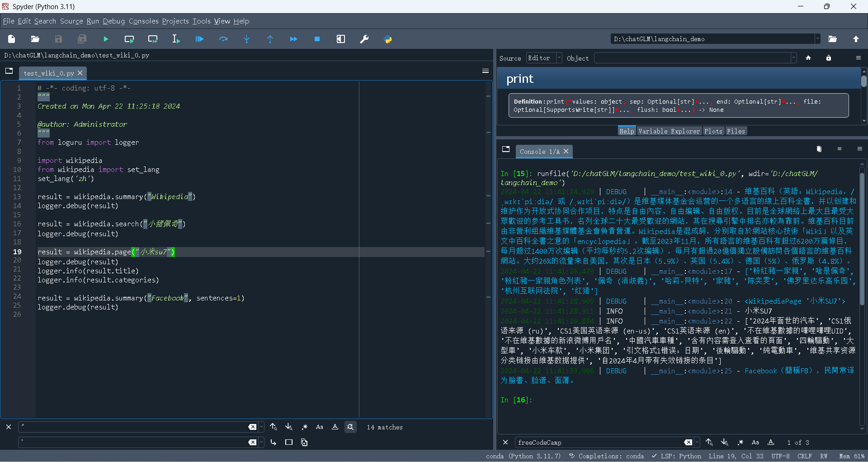Image resolution: width=868 pixels, height=462 pixels.
Task: Click the freeCodeCamp console search field
Action: coord(599,443)
